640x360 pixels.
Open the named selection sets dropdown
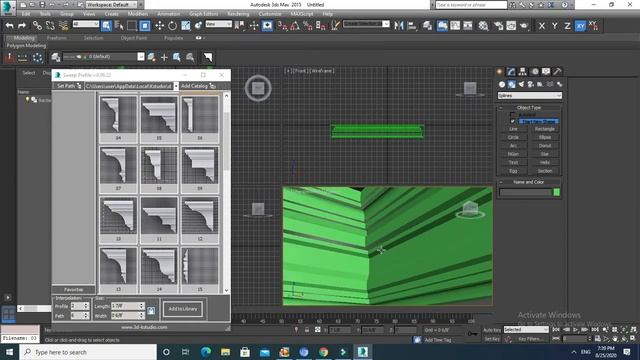pyautogui.click(x=366, y=24)
